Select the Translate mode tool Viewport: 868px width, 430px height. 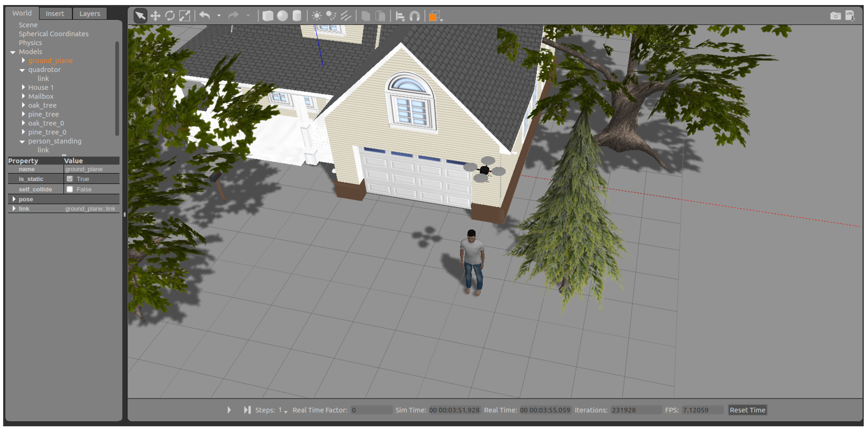[155, 15]
